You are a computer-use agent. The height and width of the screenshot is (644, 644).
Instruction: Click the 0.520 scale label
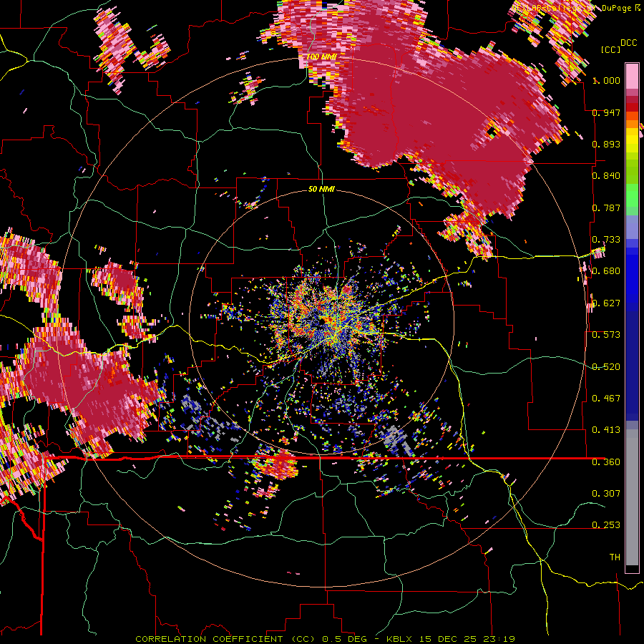(x=606, y=367)
